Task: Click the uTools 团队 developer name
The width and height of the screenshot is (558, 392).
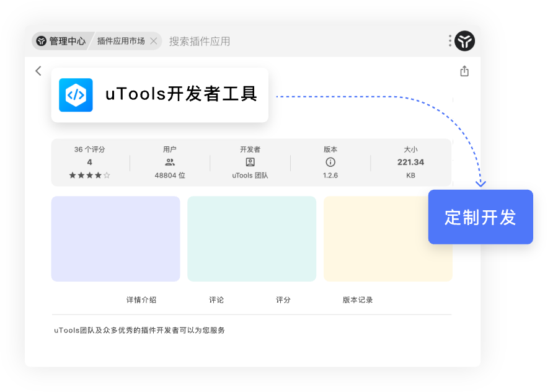Action: coord(250,176)
